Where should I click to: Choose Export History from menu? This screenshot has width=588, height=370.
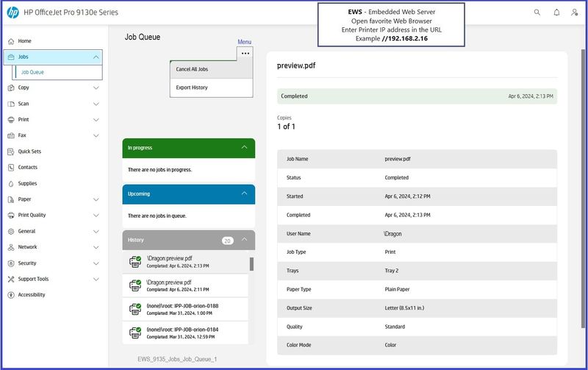(212, 88)
